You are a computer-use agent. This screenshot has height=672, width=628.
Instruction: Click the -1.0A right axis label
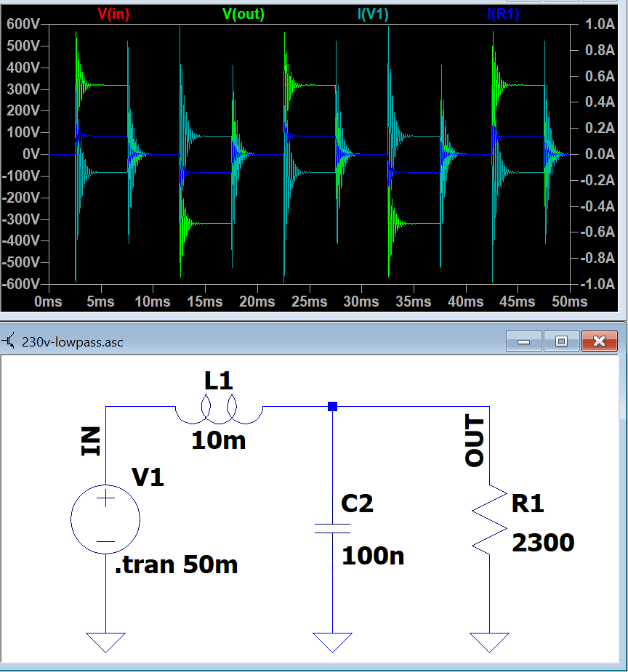point(598,284)
